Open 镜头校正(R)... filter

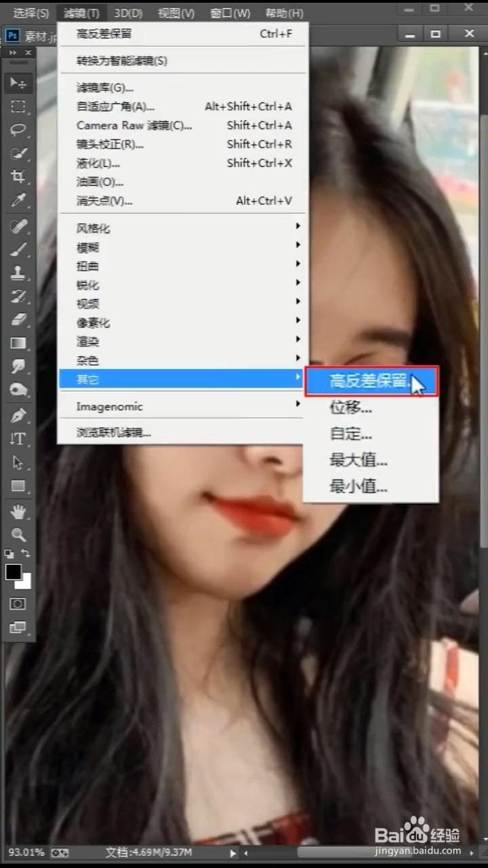coord(183,144)
